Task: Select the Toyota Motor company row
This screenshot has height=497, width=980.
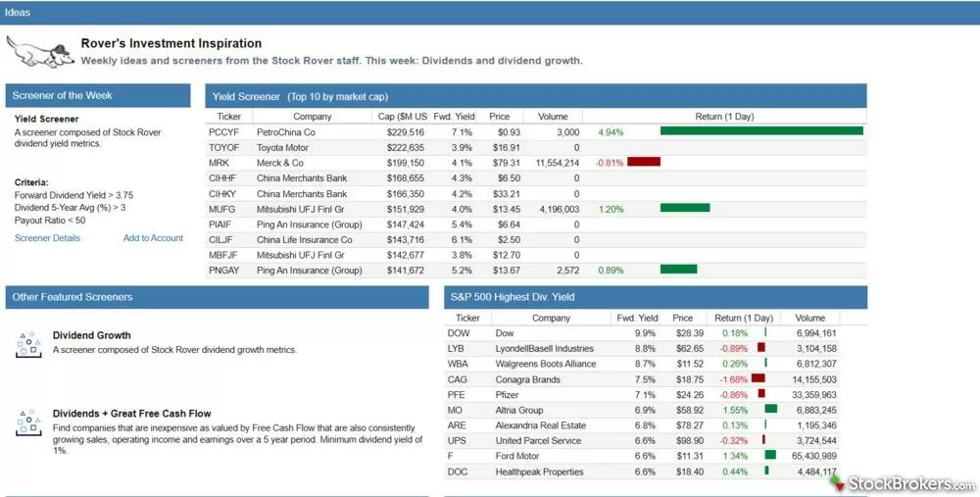Action: pos(536,148)
